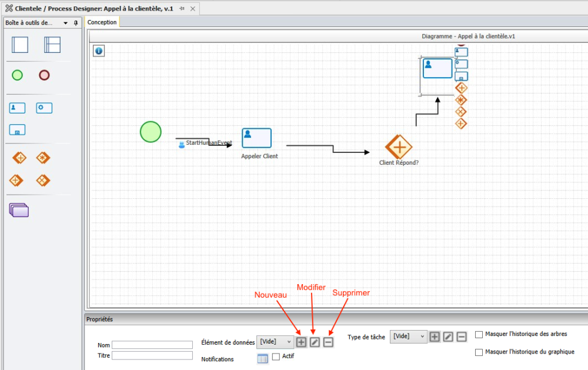588x370 pixels.
Task: Select the Sub-process task tool in toolbox
Action: pyautogui.click(x=17, y=130)
